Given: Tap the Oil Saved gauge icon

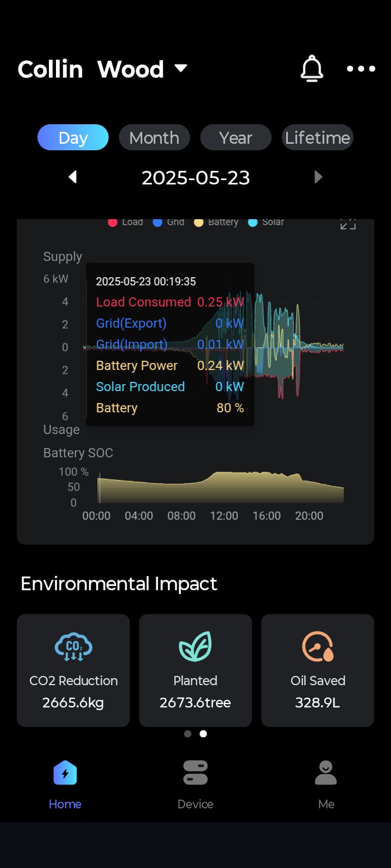Looking at the screenshot, I should [x=318, y=646].
